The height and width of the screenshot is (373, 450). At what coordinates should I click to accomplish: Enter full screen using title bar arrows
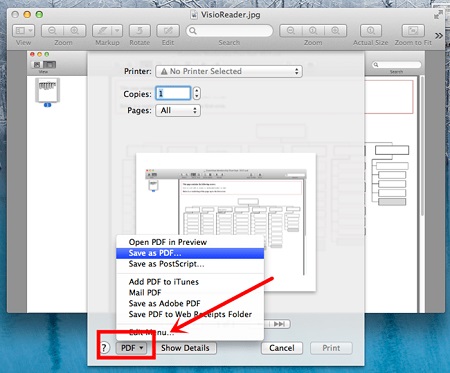tap(438, 15)
